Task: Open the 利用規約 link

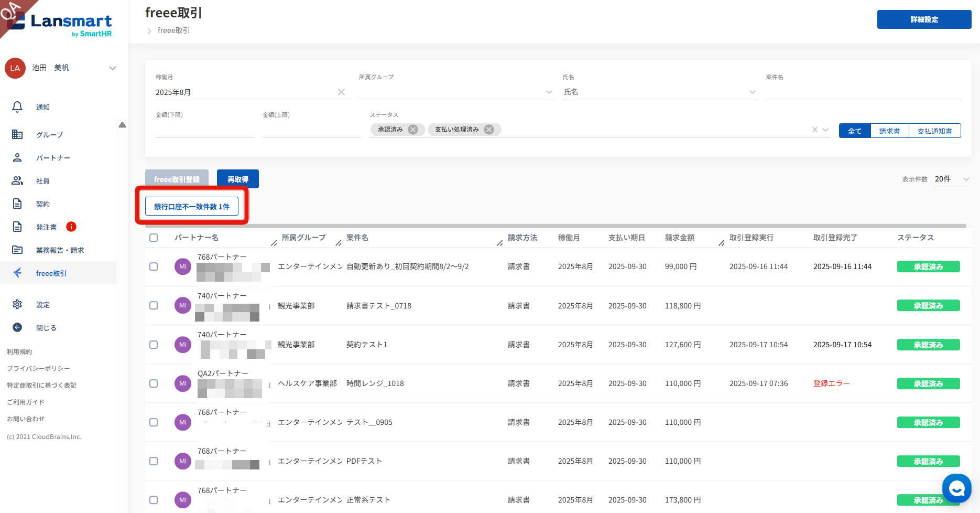Action: tap(19, 351)
